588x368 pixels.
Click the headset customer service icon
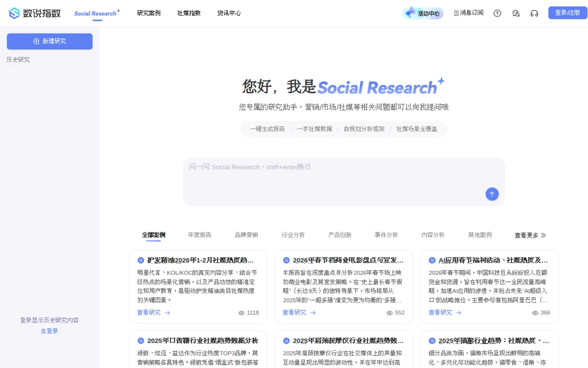534,13
